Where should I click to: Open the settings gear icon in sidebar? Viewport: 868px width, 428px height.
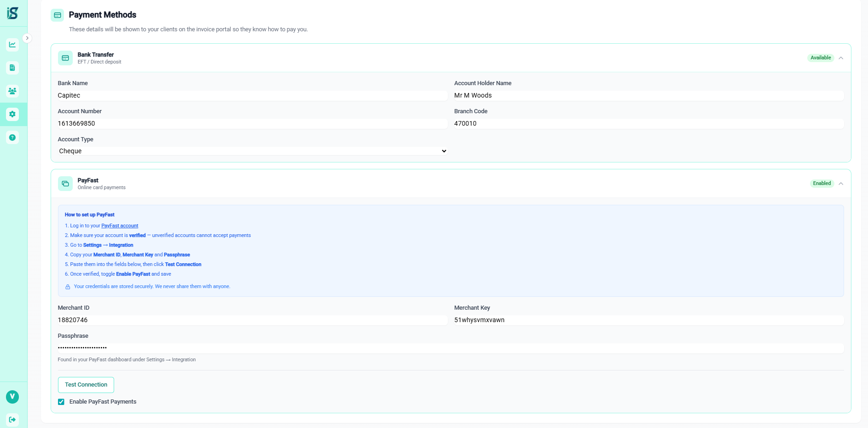(12, 114)
